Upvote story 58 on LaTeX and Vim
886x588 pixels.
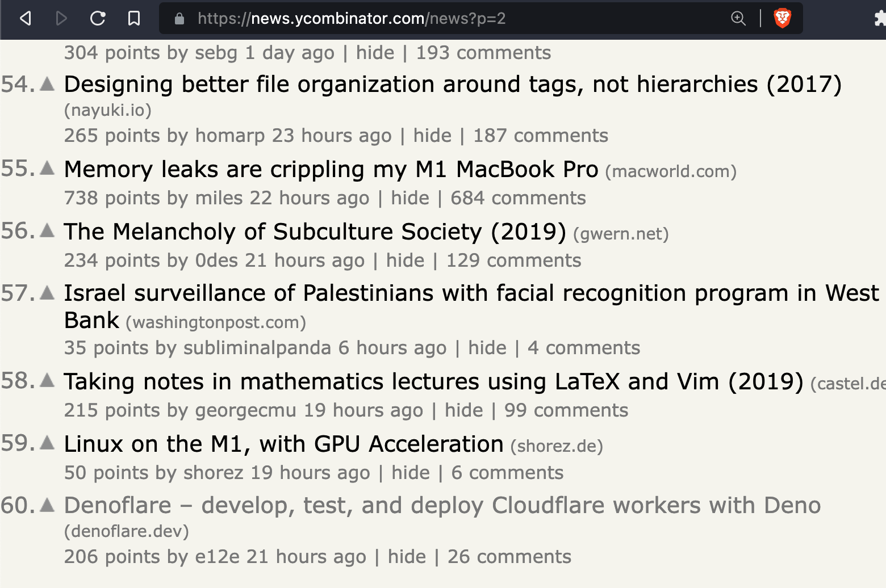point(48,380)
